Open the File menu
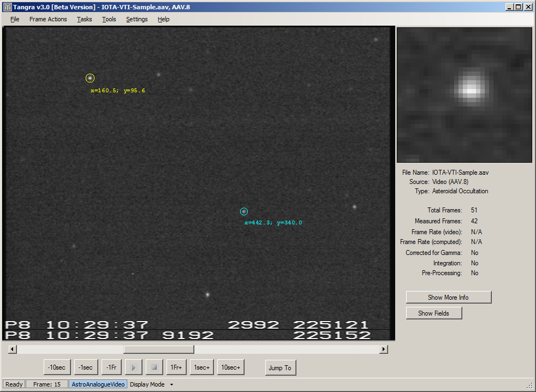Screen dimensions: 536x392 (x=15, y=19)
